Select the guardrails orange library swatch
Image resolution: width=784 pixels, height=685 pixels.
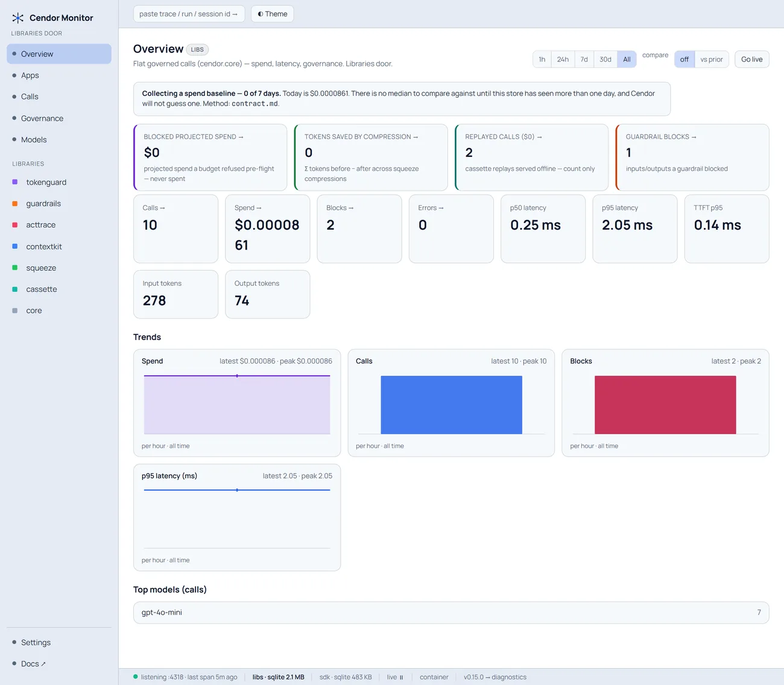[15, 203]
